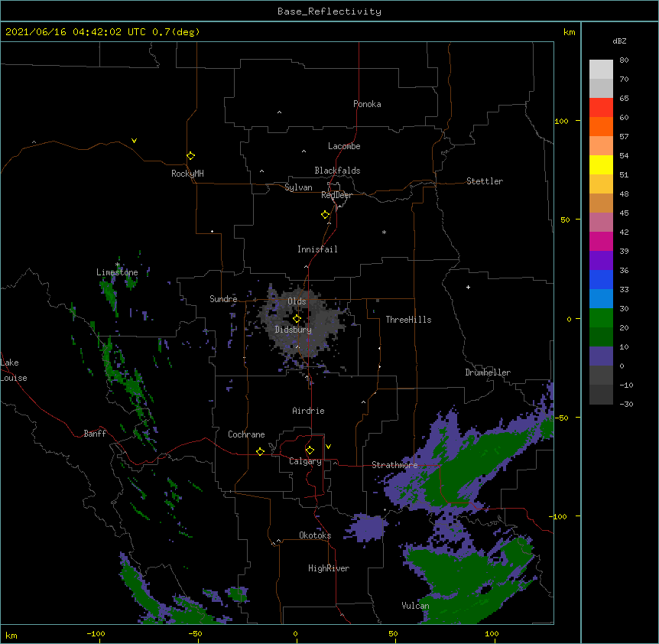This screenshot has height=644, width=659.
Task: Click the RedDeer city label
Action: [336, 195]
